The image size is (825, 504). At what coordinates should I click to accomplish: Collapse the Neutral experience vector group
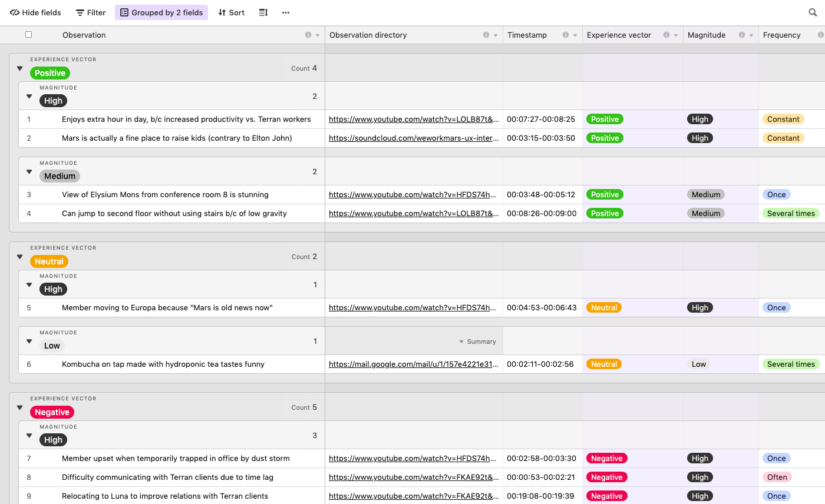(19, 257)
